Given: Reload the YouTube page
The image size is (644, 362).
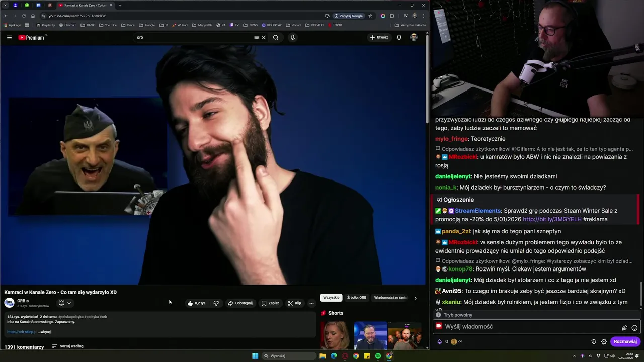Looking at the screenshot, I should (24, 16).
